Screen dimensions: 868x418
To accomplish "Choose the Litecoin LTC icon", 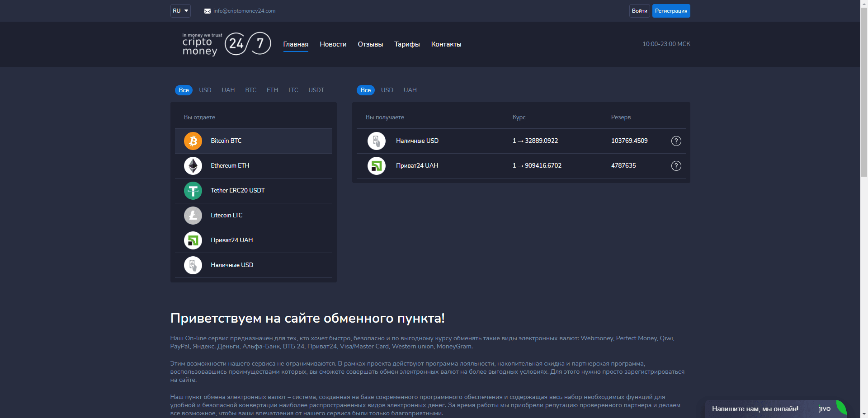I will 193,216.
